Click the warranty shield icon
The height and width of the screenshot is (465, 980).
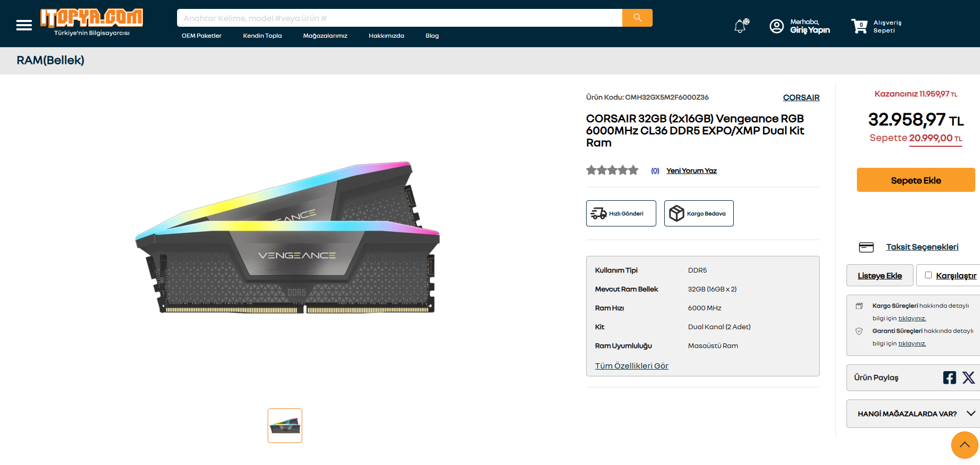click(859, 331)
